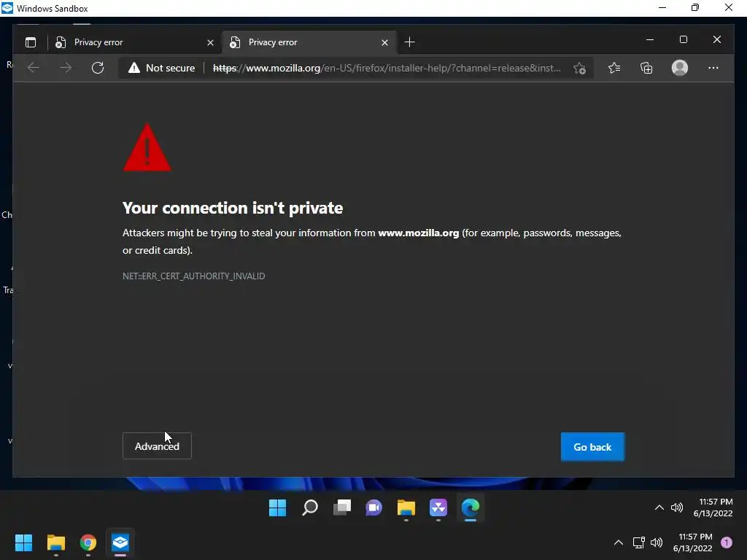Image resolution: width=747 pixels, height=560 pixels.
Task: Expand host hidden tray icons chevron
Action: pos(619,542)
